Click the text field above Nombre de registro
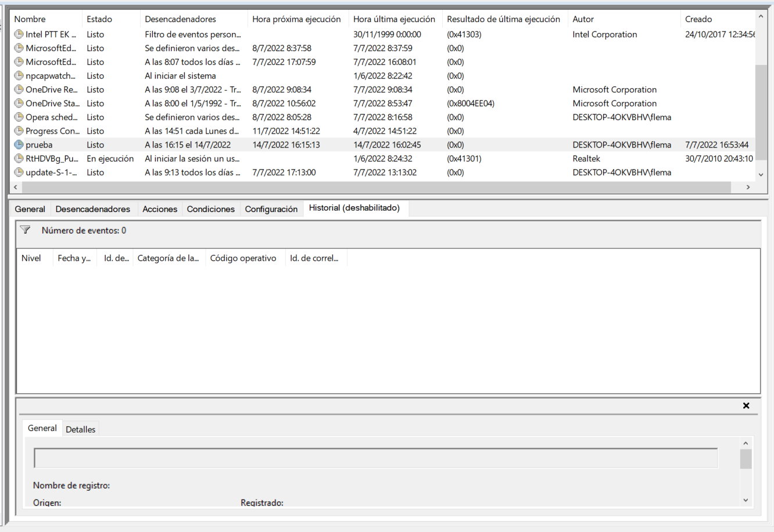The image size is (774, 532). tap(377, 458)
